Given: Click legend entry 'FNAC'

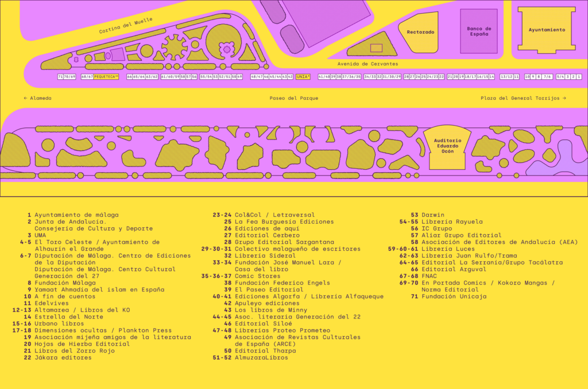Looking at the screenshot, I should click(x=429, y=276).
